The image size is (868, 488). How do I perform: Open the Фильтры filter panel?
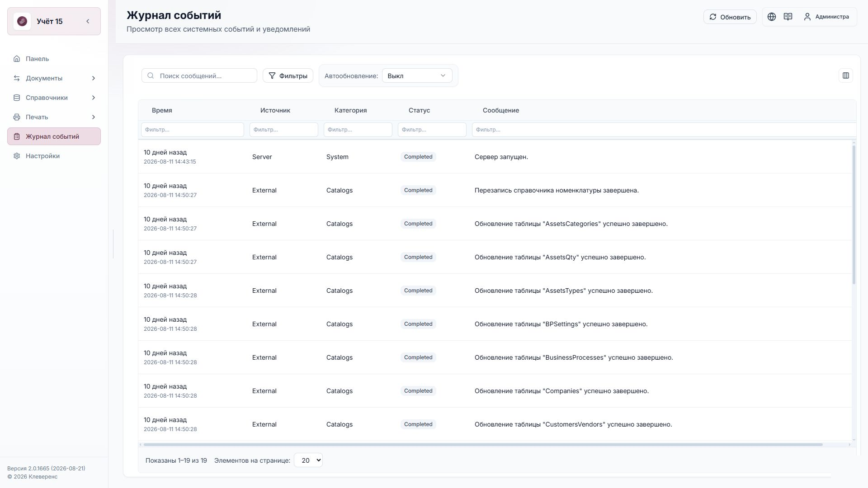288,75
